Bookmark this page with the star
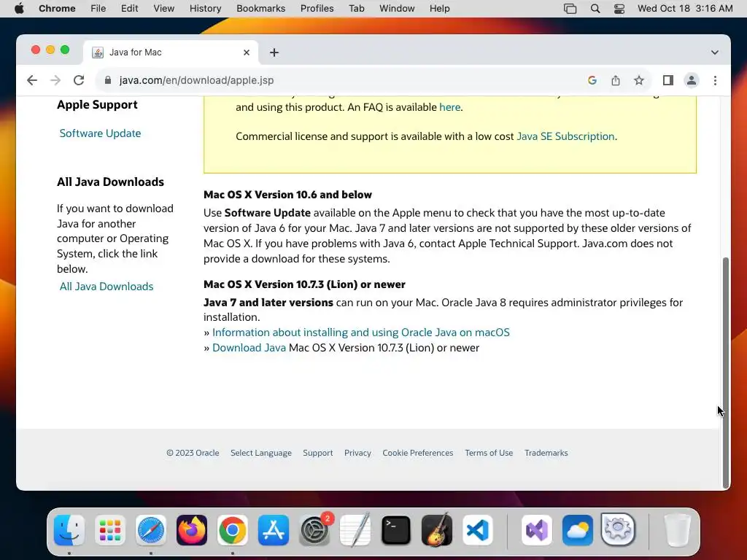This screenshot has height=560, width=747. point(639,80)
